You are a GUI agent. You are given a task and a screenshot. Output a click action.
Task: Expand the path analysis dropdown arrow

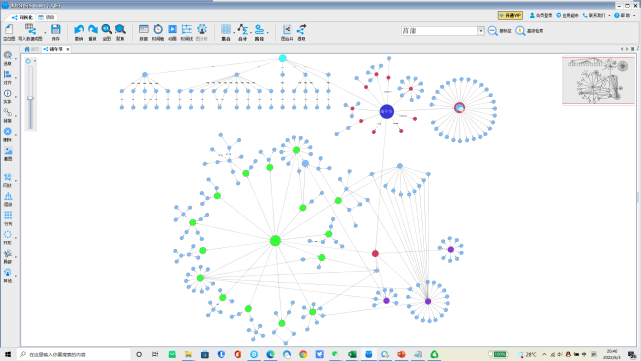pyautogui.click(x=268, y=32)
